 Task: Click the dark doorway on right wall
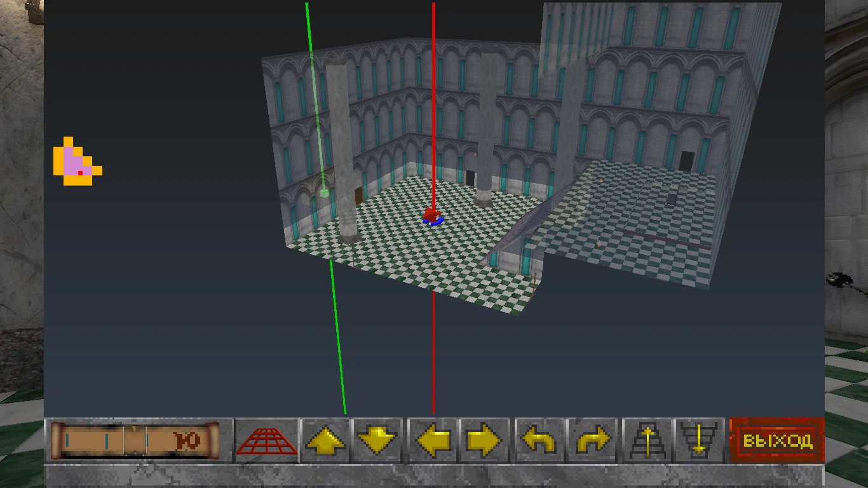686,161
